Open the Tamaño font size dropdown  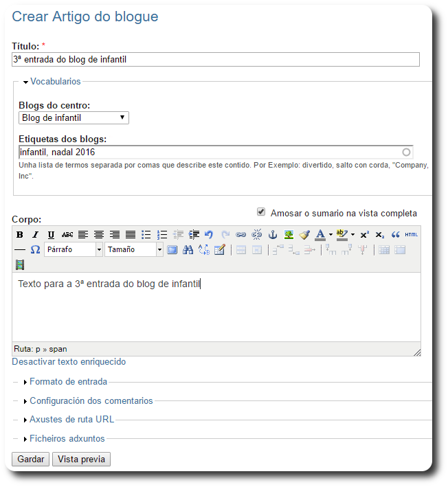[x=133, y=249]
